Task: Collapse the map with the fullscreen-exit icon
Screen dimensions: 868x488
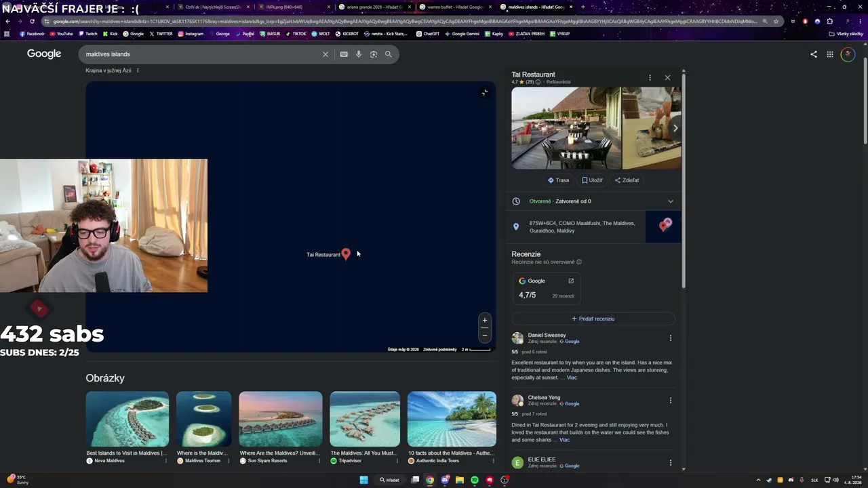Action: 484,92
